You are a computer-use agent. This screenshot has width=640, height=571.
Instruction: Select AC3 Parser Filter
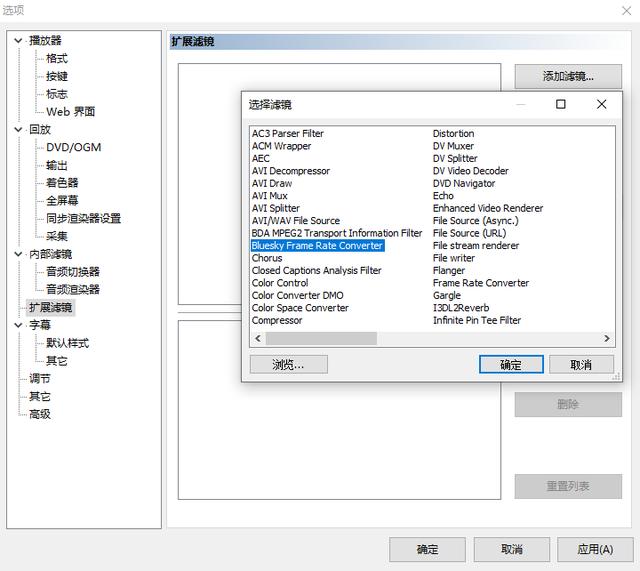pos(288,133)
